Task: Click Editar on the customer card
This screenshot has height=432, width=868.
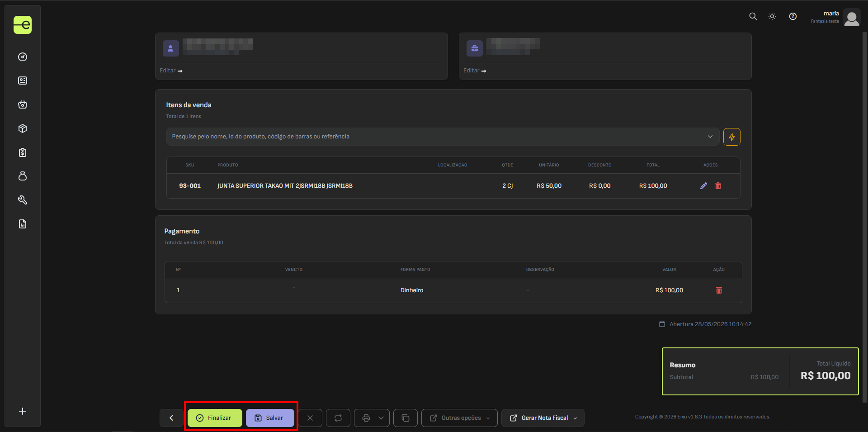Action: coord(171,71)
